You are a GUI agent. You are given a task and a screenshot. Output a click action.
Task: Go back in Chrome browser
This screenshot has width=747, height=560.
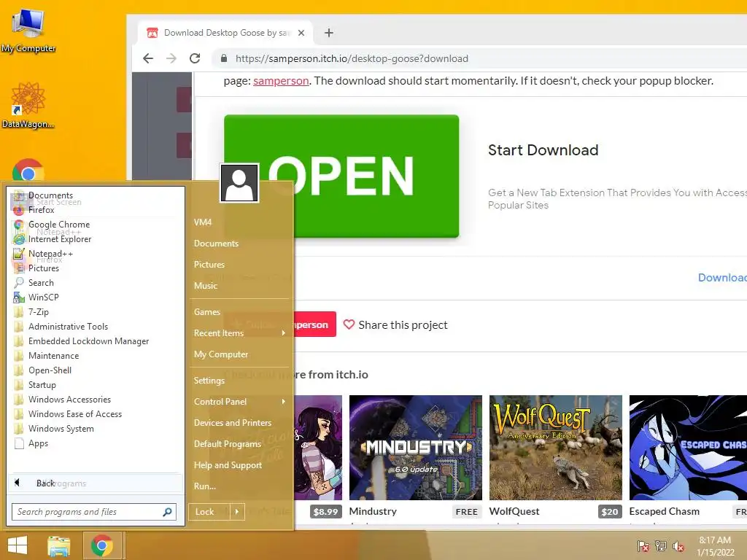148,58
